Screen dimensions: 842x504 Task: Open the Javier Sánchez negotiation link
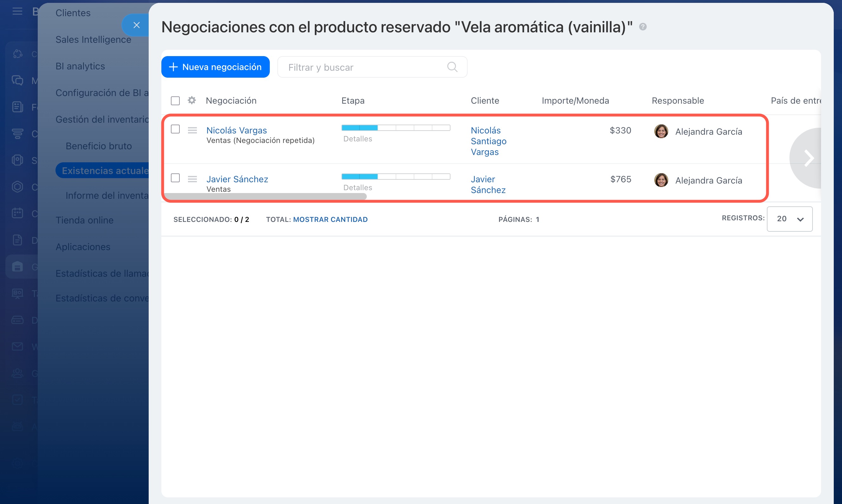[237, 179]
